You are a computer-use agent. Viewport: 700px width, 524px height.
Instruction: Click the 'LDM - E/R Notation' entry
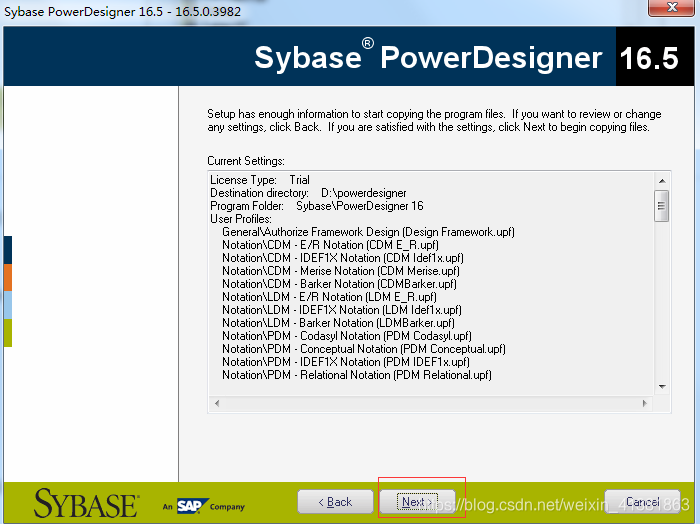pyautogui.click(x=329, y=297)
